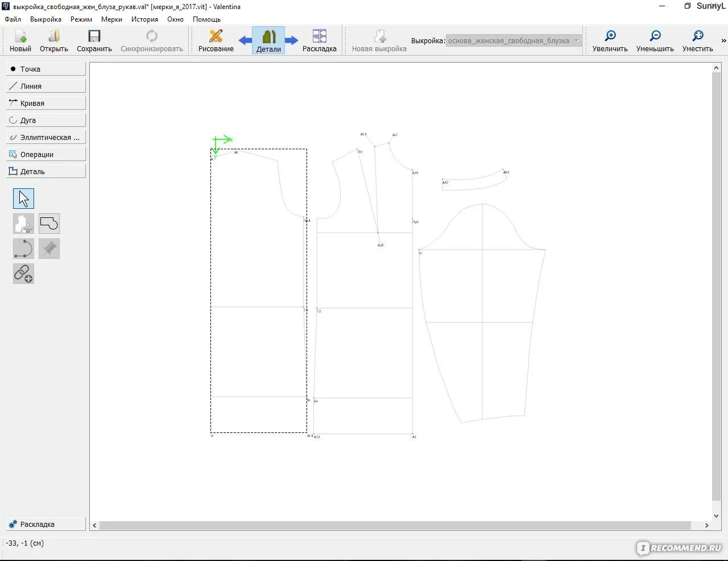Open Раскладка layout mode in toolbar

pyautogui.click(x=320, y=40)
